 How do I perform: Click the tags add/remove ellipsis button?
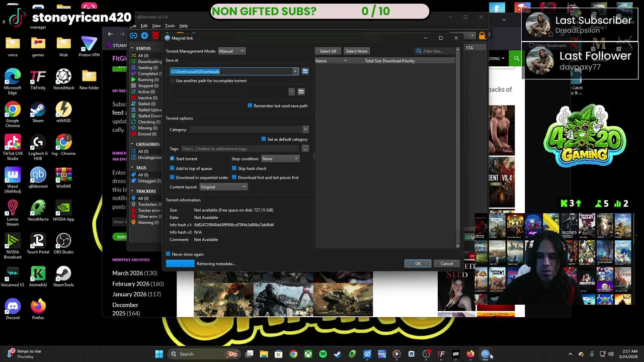pyautogui.click(x=305, y=149)
